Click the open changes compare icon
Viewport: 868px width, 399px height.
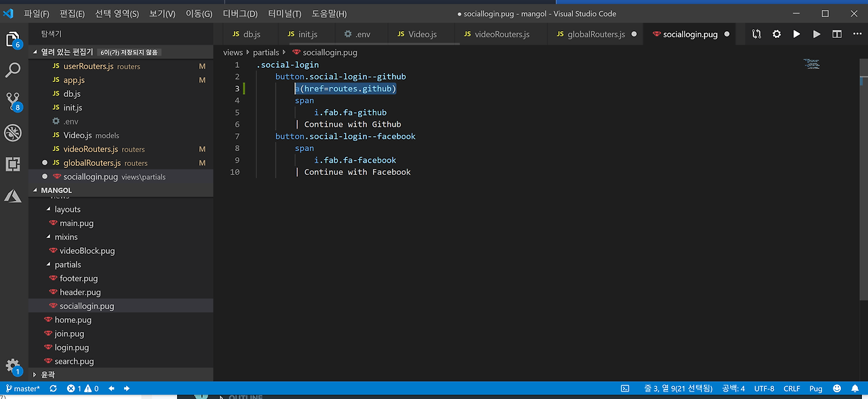(757, 34)
